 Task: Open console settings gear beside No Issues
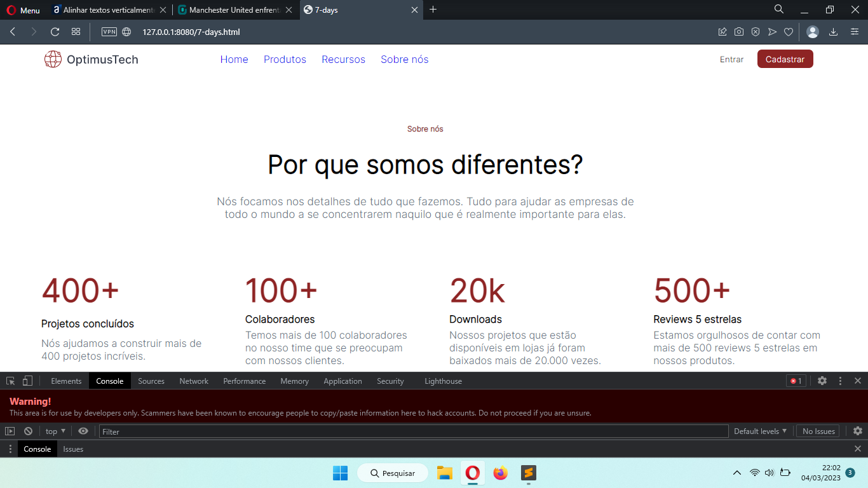[858, 431]
